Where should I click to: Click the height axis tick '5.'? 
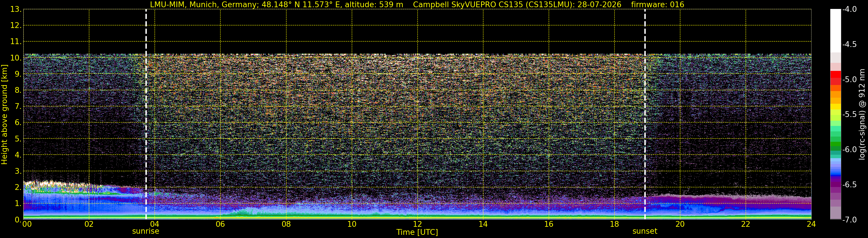click(18, 139)
